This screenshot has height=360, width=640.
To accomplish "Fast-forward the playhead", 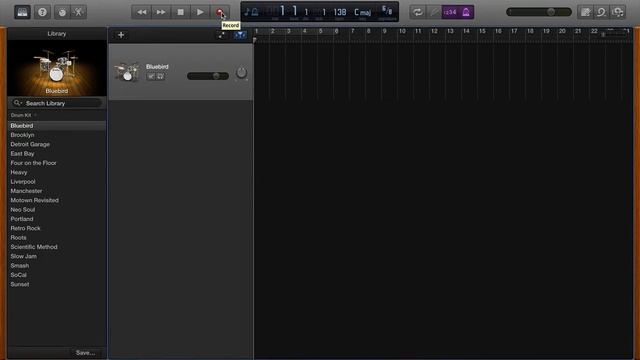I will 161,12.
